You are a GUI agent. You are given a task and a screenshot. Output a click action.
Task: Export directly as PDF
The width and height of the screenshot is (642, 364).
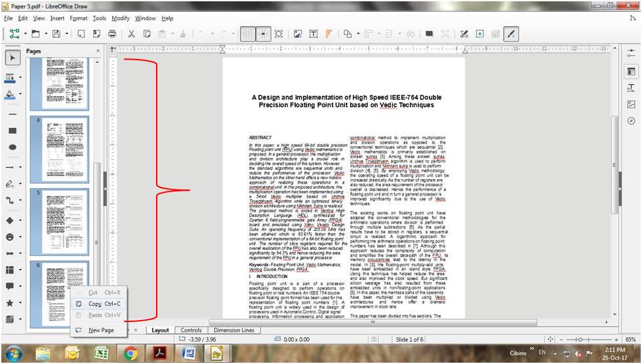coord(96,34)
